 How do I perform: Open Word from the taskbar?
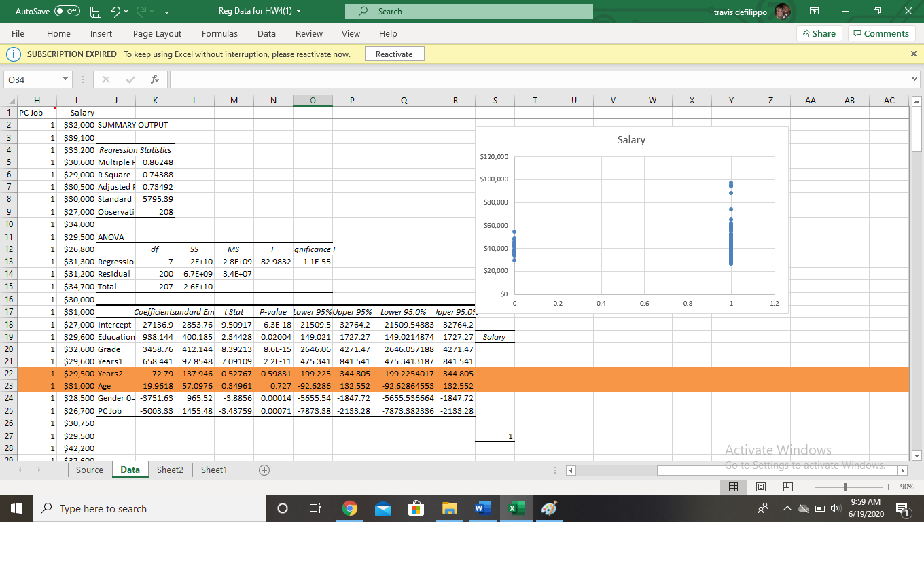tap(483, 508)
